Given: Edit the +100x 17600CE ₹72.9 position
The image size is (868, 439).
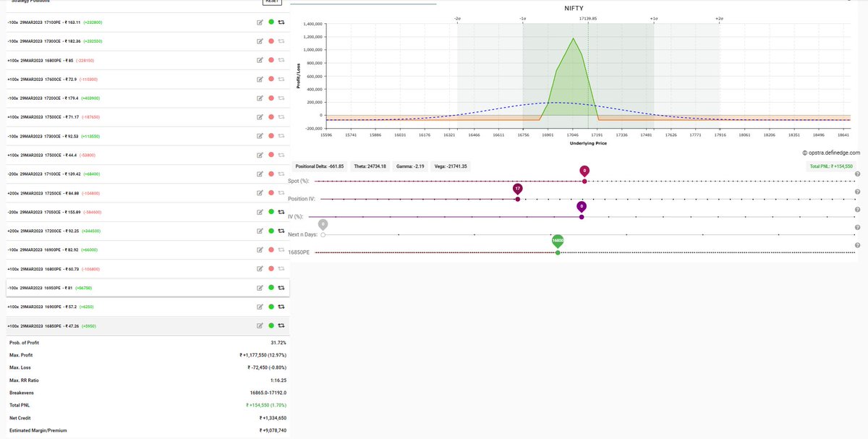Looking at the screenshot, I should [260, 79].
